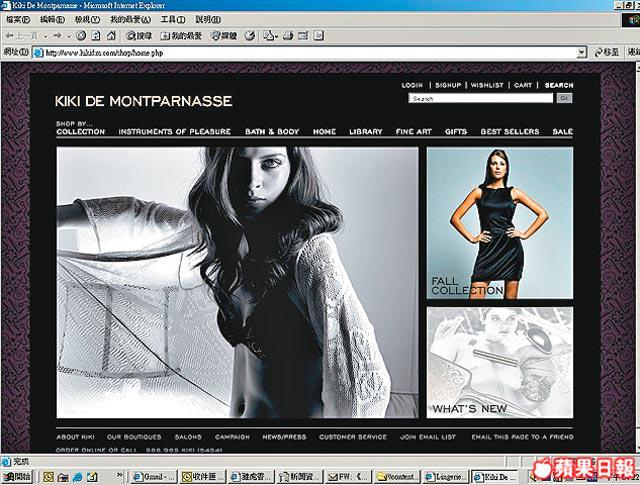Open the Library nav item
The width and height of the screenshot is (640, 485).
[366, 131]
